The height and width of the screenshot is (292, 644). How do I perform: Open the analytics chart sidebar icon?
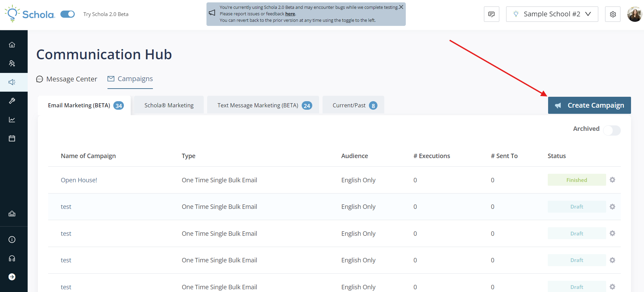[x=12, y=120]
